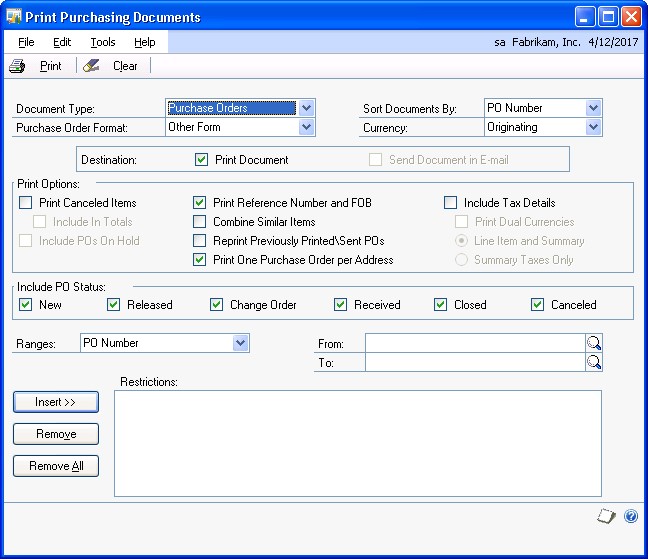
Task: Uncheck Print Reference Number and FOB
Action: pos(200,202)
